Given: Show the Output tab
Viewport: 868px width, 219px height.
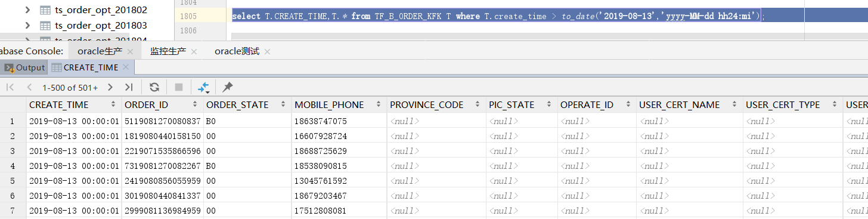Looking at the screenshot, I should tap(24, 67).
